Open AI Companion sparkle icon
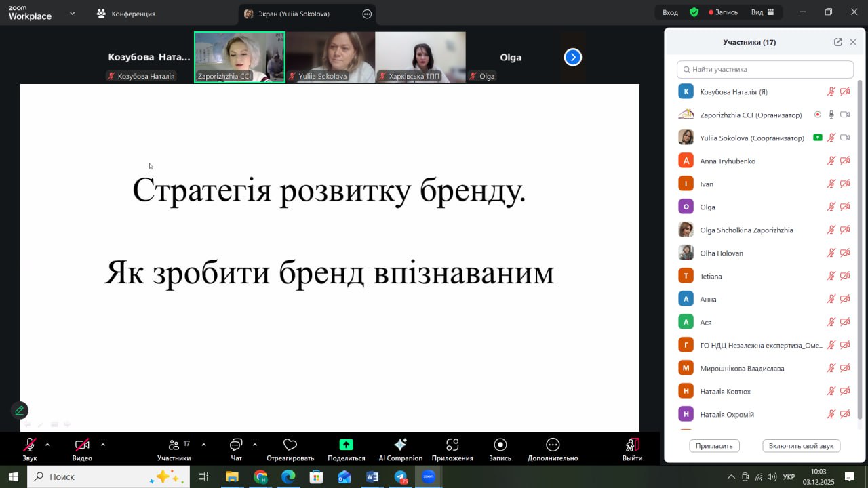Image resolution: width=868 pixels, height=488 pixels. point(400,445)
